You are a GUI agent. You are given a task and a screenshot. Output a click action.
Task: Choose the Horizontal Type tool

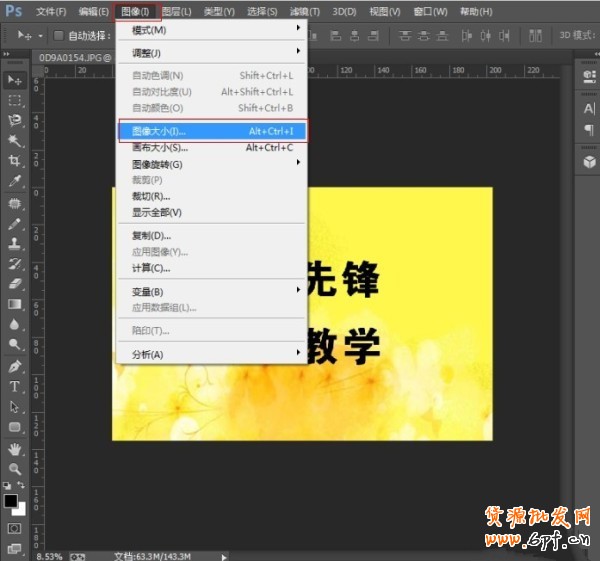click(15, 386)
